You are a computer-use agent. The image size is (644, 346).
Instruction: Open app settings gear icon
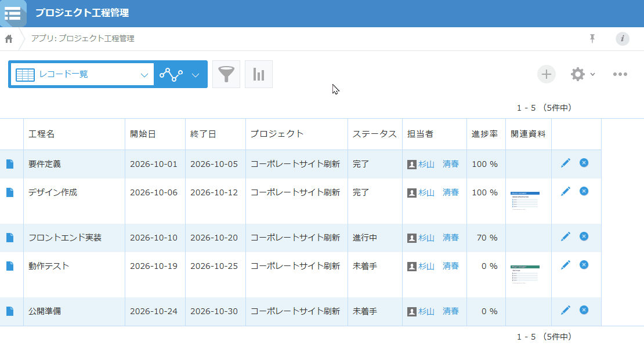click(577, 74)
